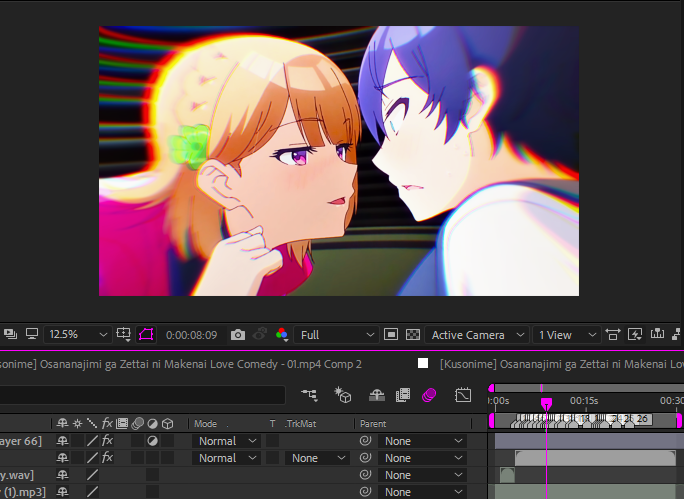Image resolution: width=684 pixels, height=499 pixels.
Task: Open the 1 View layout dropdown
Action: (567, 335)
